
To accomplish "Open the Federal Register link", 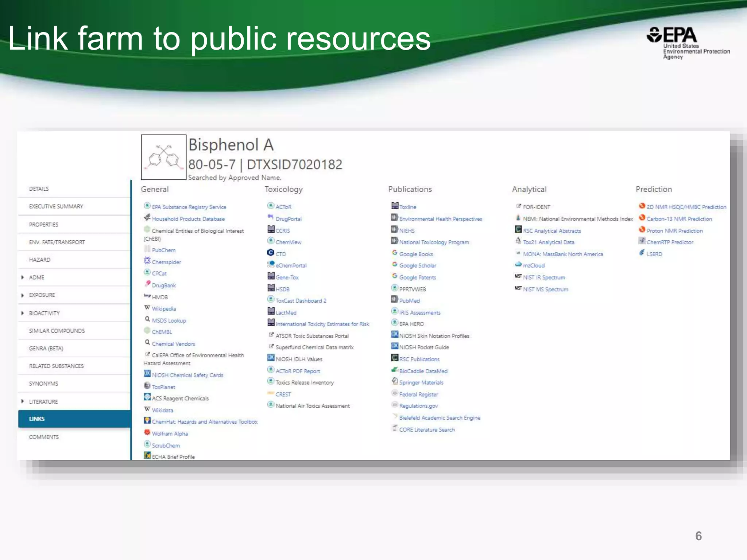I will (x=419, y=394).
